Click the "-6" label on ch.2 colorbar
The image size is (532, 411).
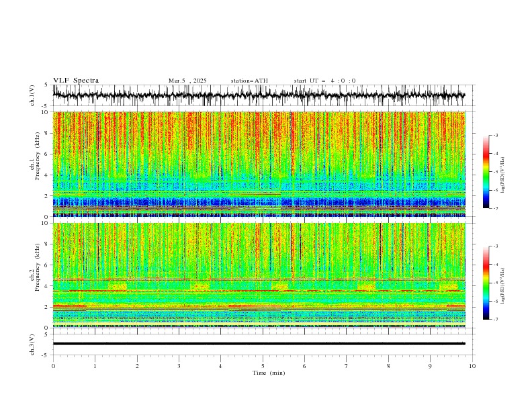click(496, 301)
